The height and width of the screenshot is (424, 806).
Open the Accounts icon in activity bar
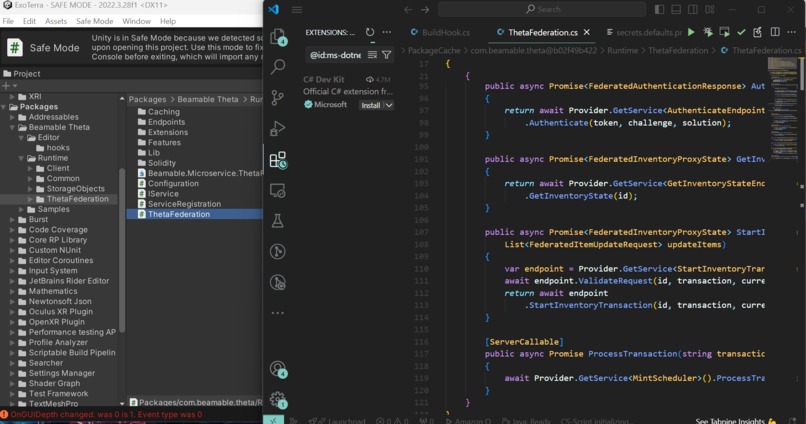pyautogui.click(x=278, y=369)
